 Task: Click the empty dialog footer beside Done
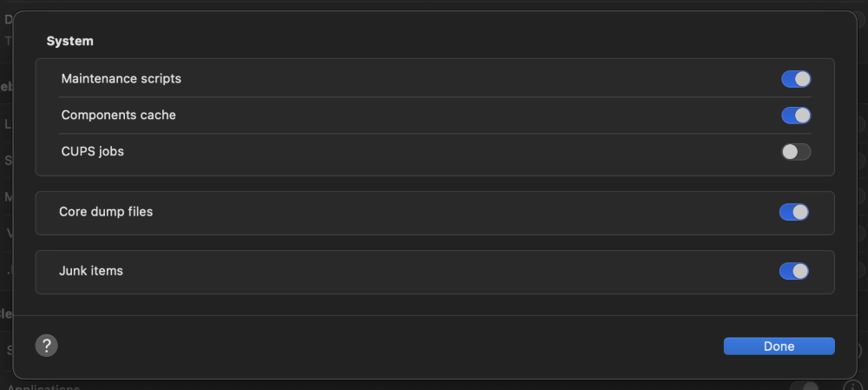(x=387, y=347)
